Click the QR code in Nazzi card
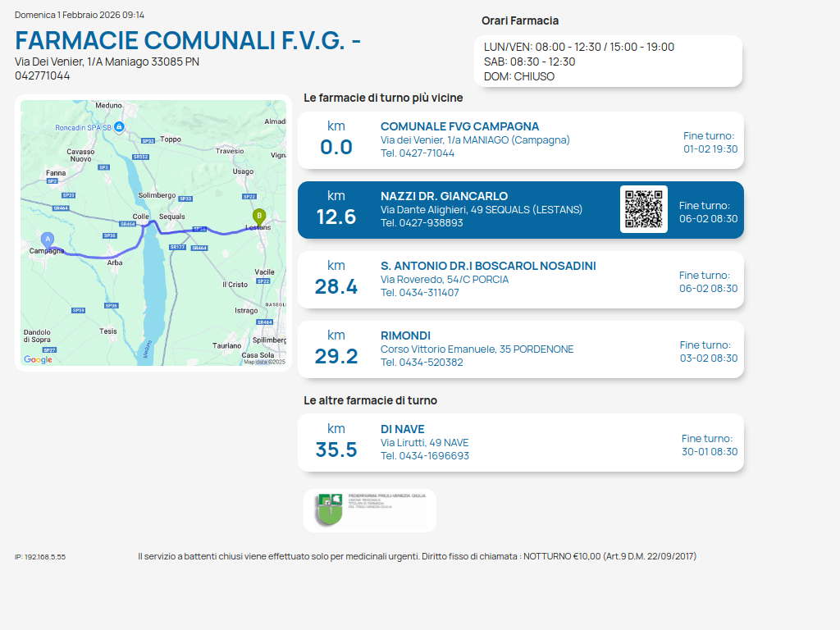Screen dimensions: 840x630 643,209
